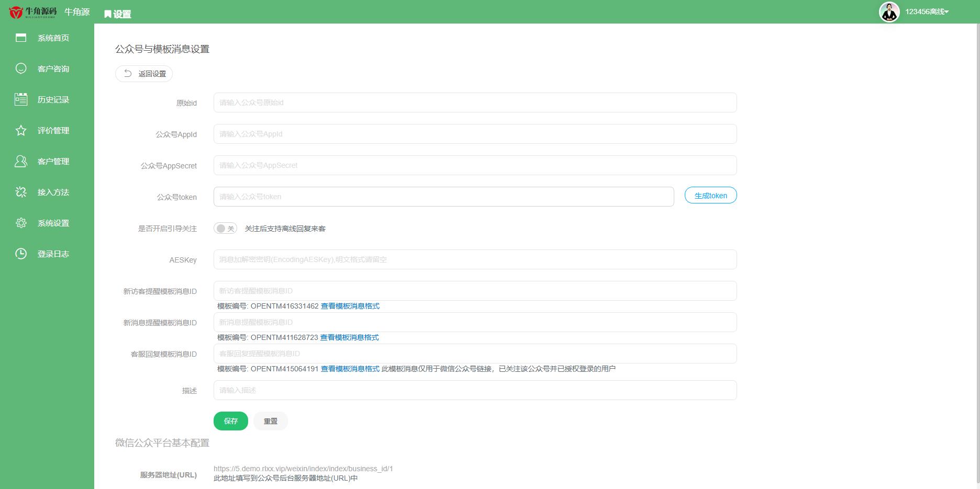
Task: Click the 评价管理 star icon
Action: pos(21,130)
